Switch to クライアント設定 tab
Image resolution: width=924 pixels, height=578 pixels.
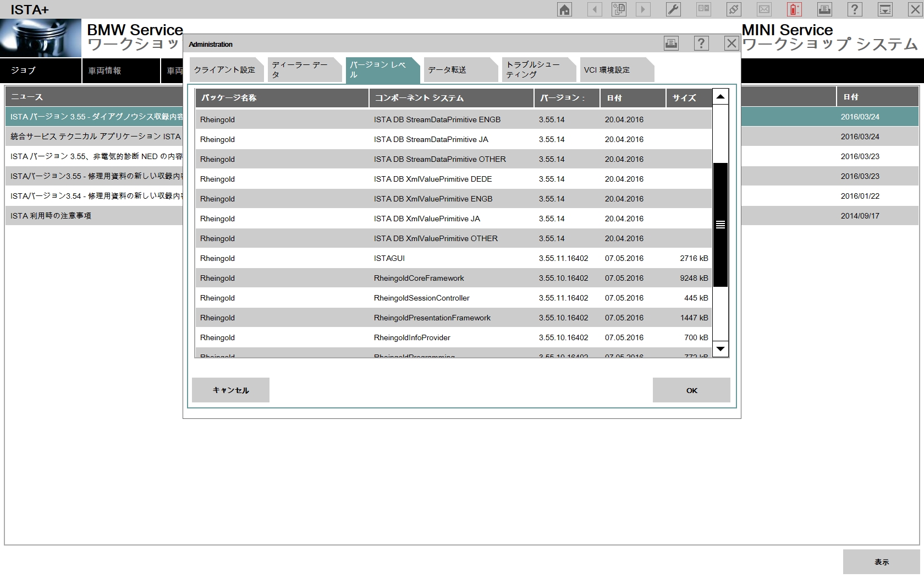click(x=226, y=70)
